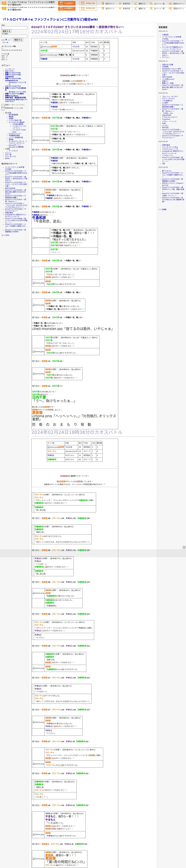Open テストボックス link
186x868 pixels.
(x=10, y=156)
